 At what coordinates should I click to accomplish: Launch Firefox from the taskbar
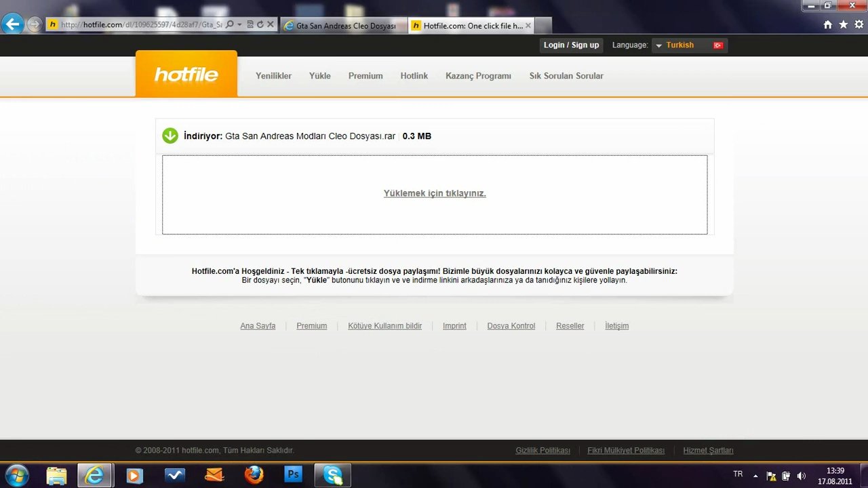click(254, 475)
